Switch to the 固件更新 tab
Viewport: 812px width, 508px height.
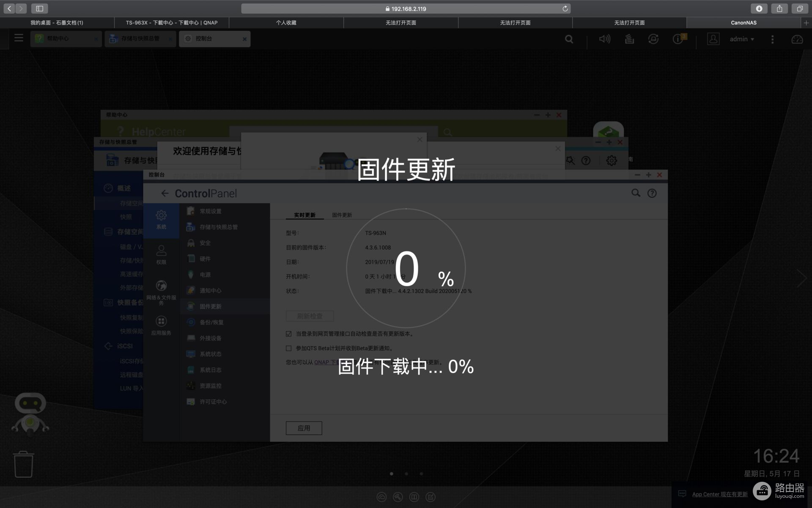point(342,215)
